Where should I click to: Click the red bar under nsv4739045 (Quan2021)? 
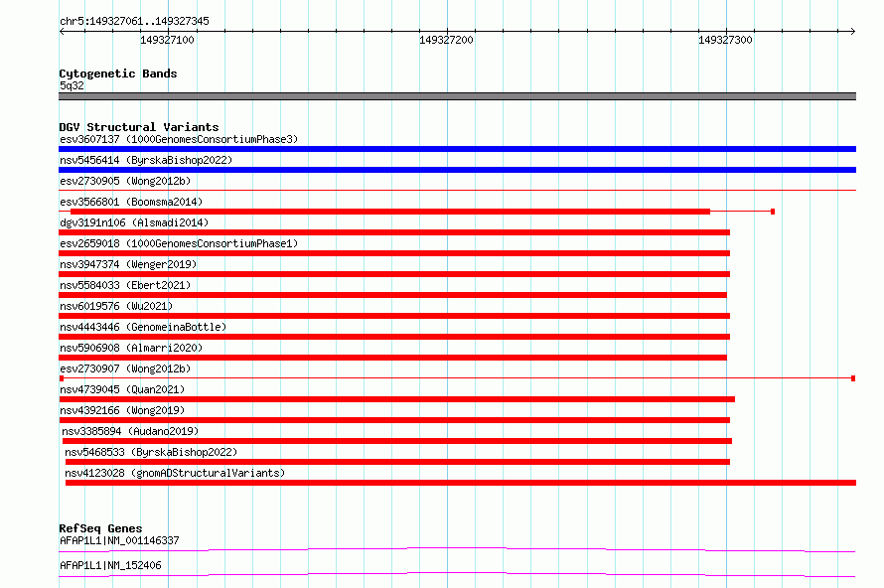tap(396, 399)
